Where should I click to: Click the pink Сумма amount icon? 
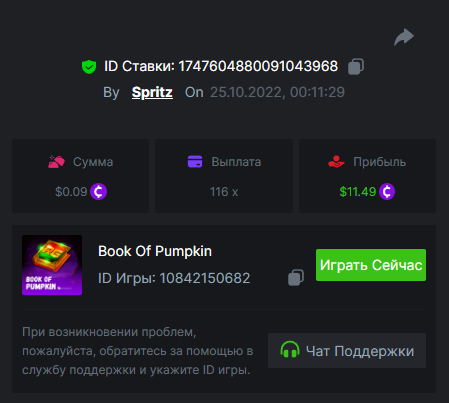point(56,162)
